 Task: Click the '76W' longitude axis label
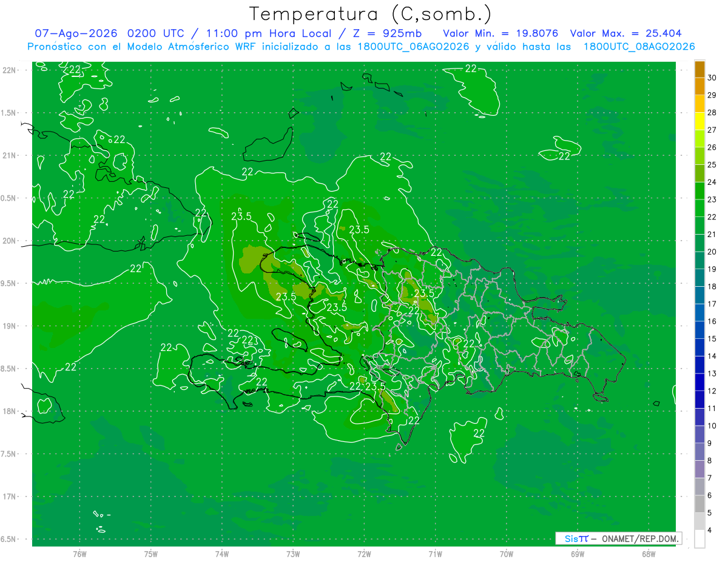click(79, 554)
